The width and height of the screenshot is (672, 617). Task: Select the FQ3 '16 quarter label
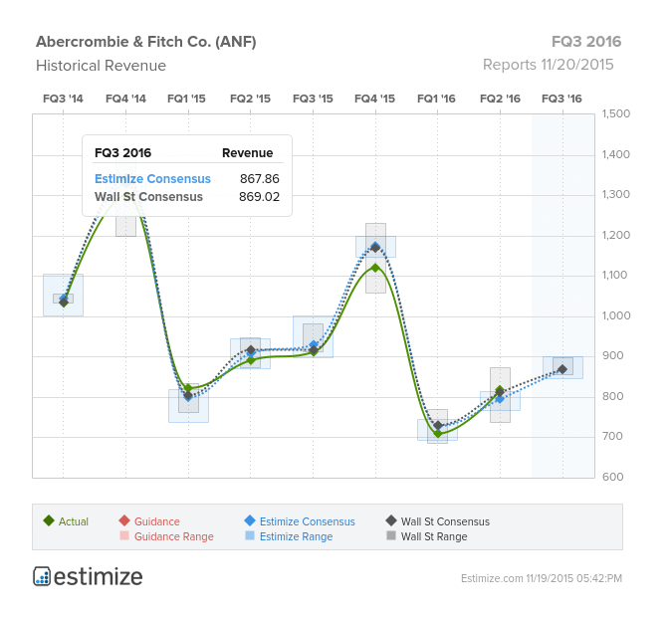[561, 99]
